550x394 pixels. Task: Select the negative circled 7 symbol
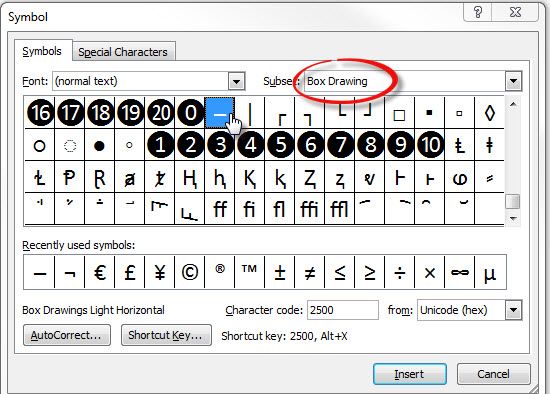[340, 145]
